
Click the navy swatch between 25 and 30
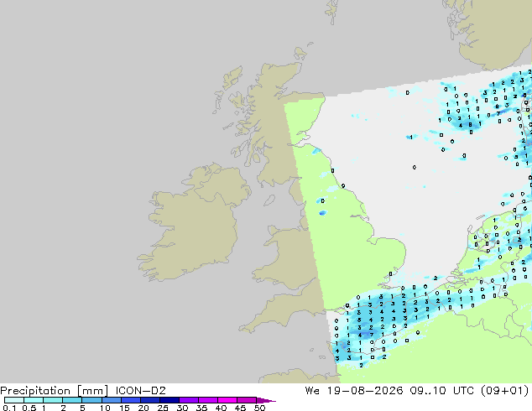point(170,400)
